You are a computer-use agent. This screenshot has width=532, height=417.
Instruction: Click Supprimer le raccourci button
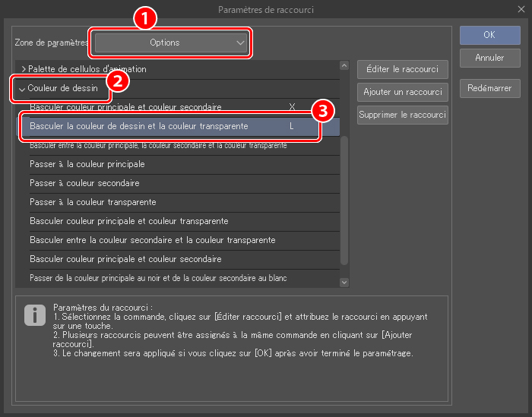(x=402, y=115)
